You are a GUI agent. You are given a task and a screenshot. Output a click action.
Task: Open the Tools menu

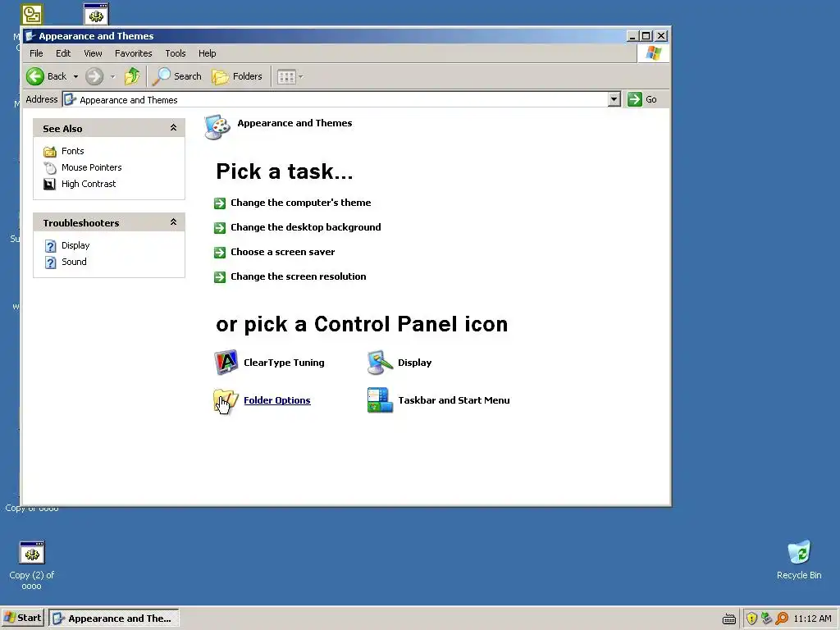[176, 53]
